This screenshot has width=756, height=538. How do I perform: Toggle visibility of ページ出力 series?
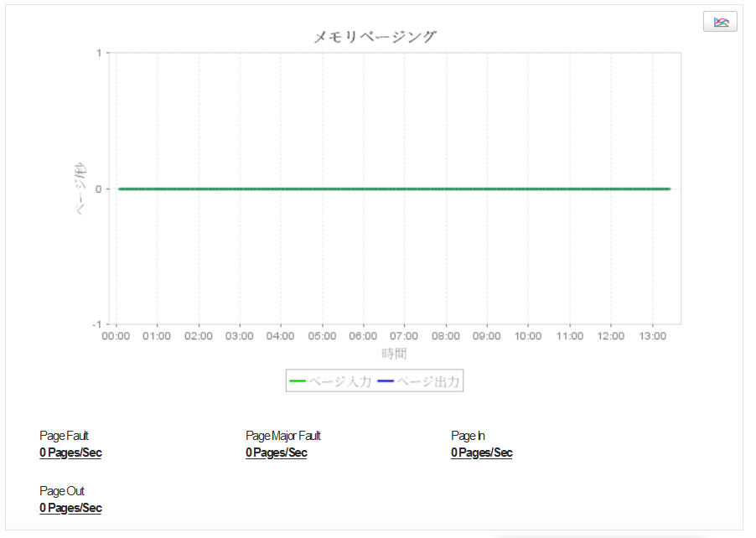[429, 380]
